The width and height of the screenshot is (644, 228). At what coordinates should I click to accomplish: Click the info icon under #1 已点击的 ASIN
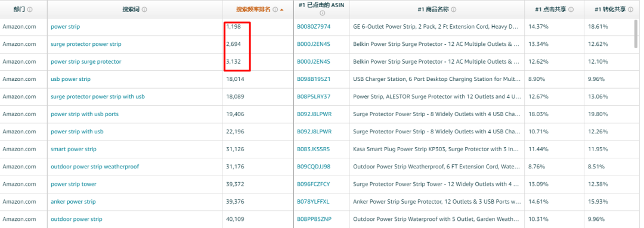pyautogui.click(x=322, y=13)
